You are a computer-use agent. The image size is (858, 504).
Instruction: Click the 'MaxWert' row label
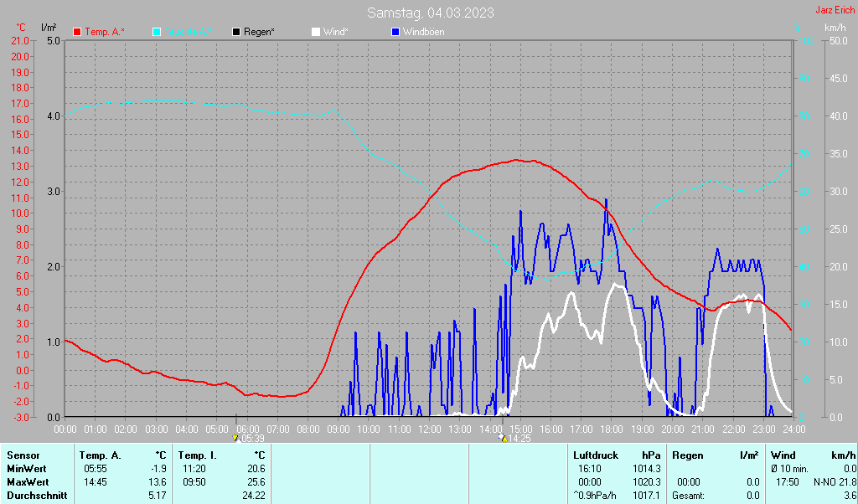coord(28,483)
